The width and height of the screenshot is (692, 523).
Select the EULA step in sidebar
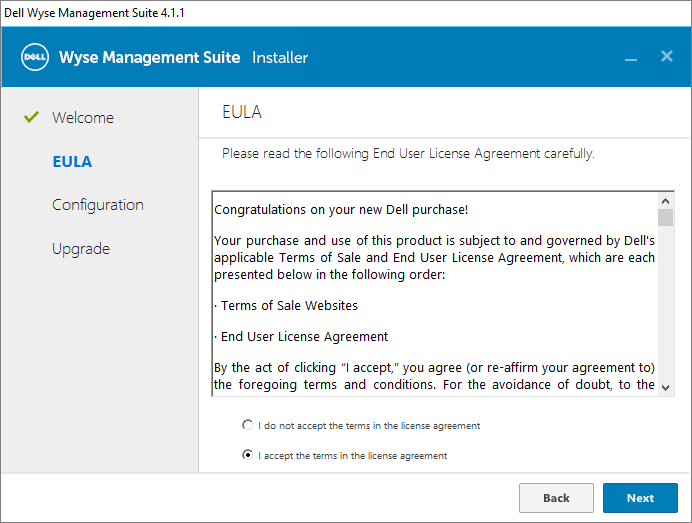click(x=72, y=161)
